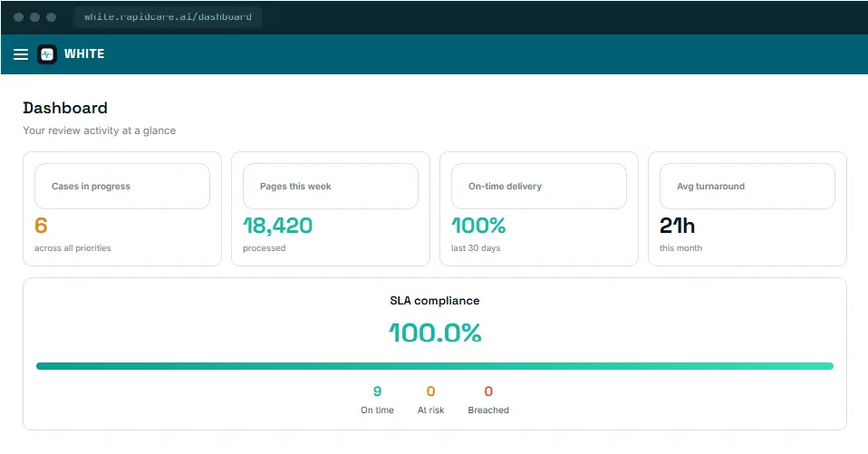Click the browser address bar URL
The image size is (868, 454).
(168, 17)
